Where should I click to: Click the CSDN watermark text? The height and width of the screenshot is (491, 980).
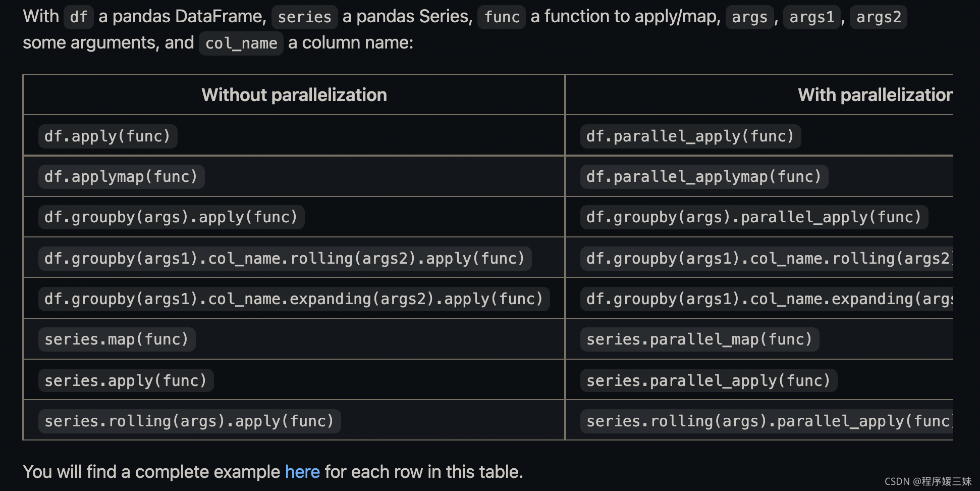point(928,481)
